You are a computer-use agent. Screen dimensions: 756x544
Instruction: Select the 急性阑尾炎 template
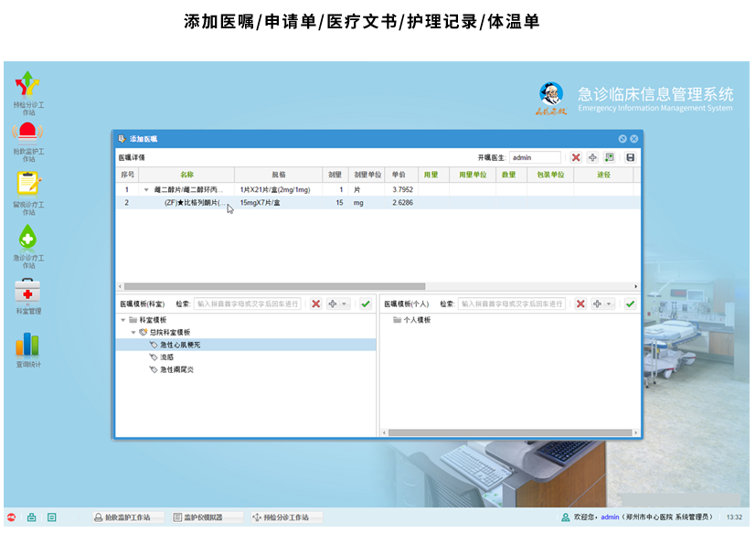point(176,370)
